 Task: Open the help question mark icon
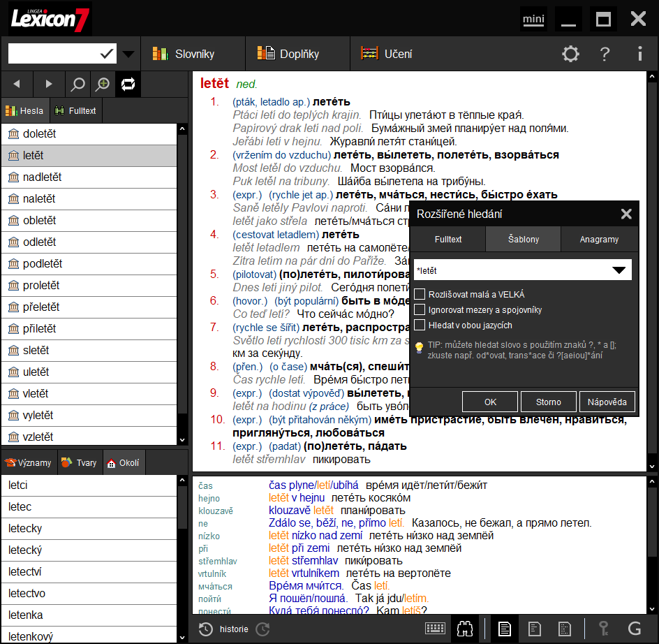[x=605, y=54]
